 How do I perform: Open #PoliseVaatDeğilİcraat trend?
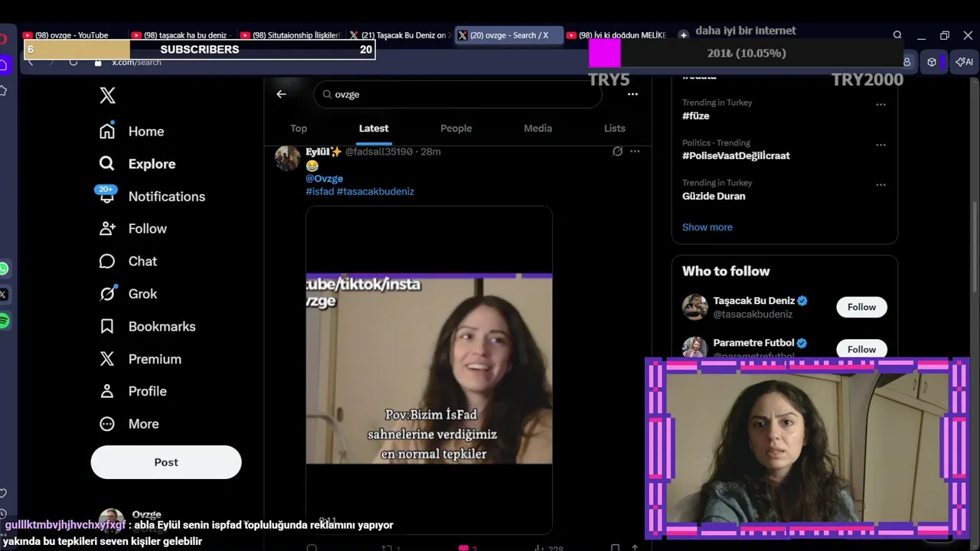pos(736,156)
